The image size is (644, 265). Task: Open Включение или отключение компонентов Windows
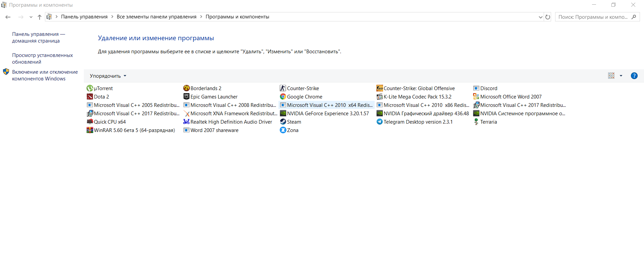[45, 75]
